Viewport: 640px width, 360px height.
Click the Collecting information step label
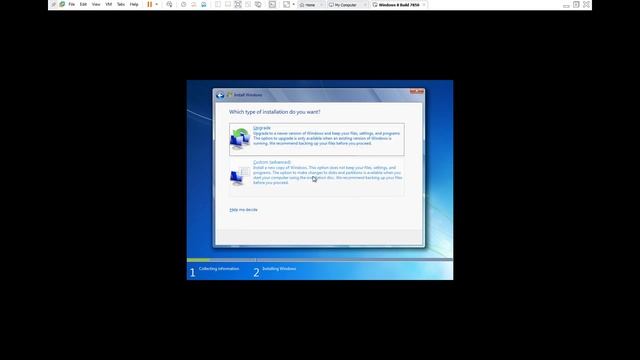point(219,269)
